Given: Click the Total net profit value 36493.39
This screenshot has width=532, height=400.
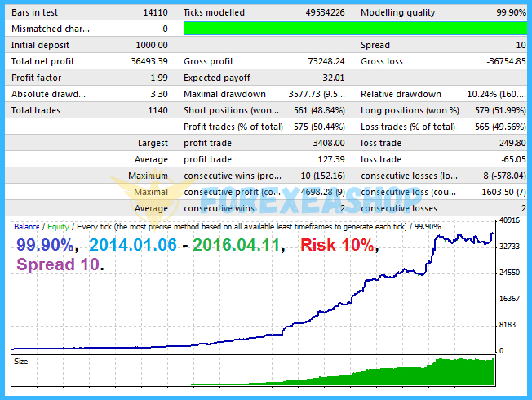Looking at the screenshot, I should point(149,61).
